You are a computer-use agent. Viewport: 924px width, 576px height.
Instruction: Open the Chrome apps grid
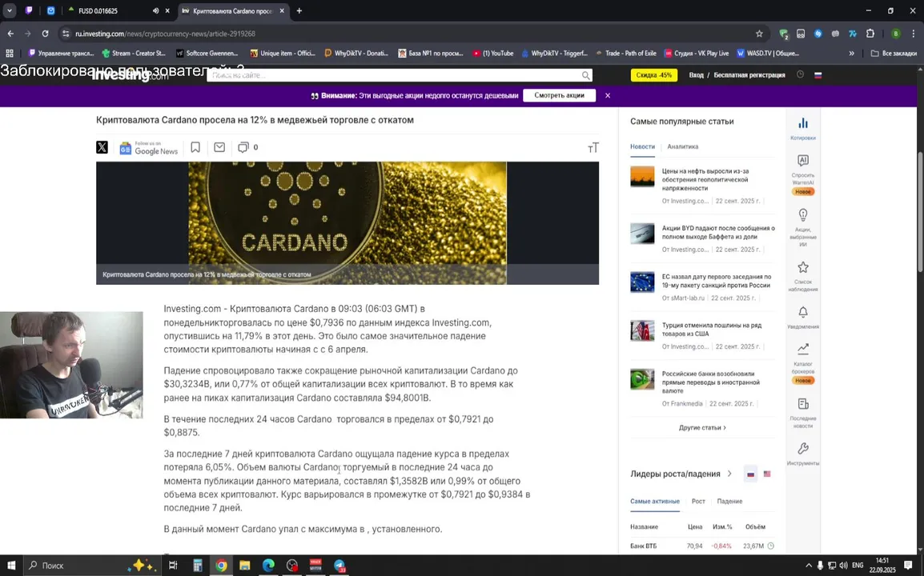(10, 53)
